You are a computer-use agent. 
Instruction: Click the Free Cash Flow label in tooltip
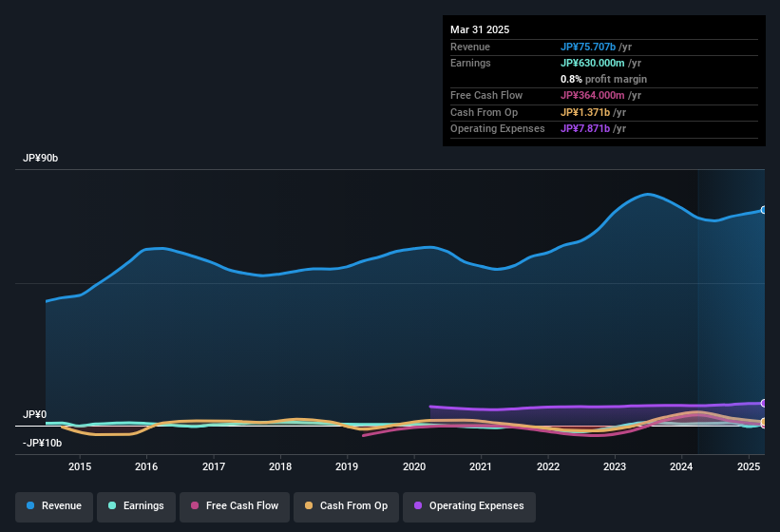(486, 95)
